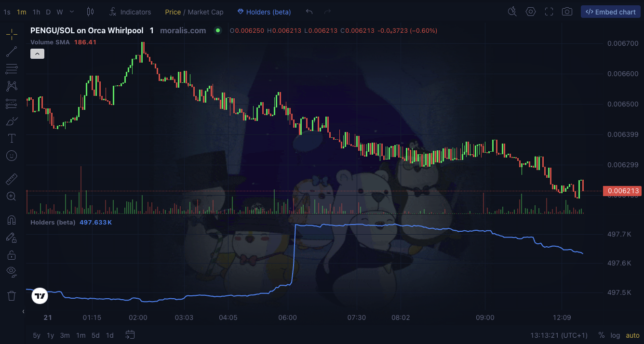Image resolution: width=644 pixels, height=344 pixels.
Task: Activate the magnet snap mode
Action: pos(12,220)
